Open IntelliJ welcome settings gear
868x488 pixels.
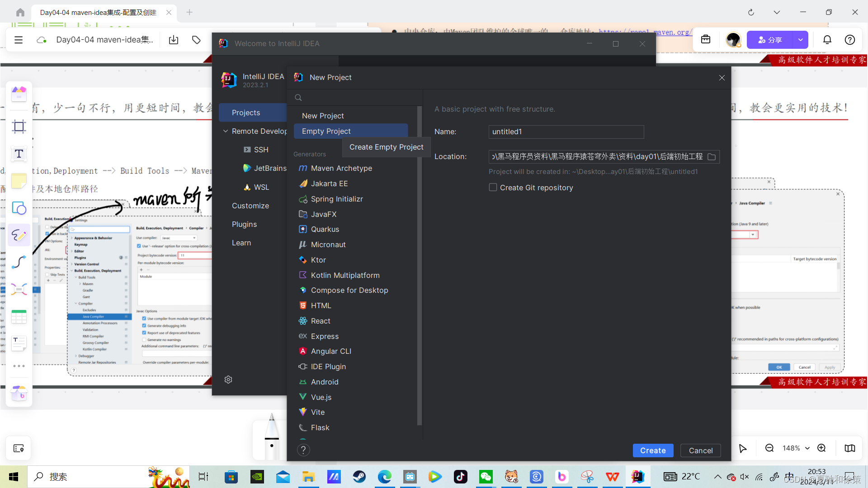pyautogui.click(x=228, y=380)
